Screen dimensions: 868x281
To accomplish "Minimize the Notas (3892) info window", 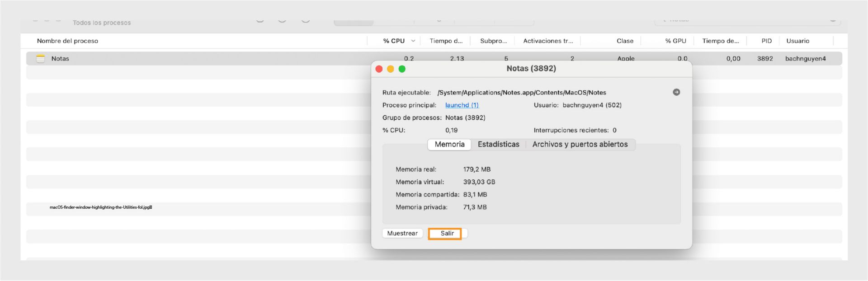I will 390,69.
